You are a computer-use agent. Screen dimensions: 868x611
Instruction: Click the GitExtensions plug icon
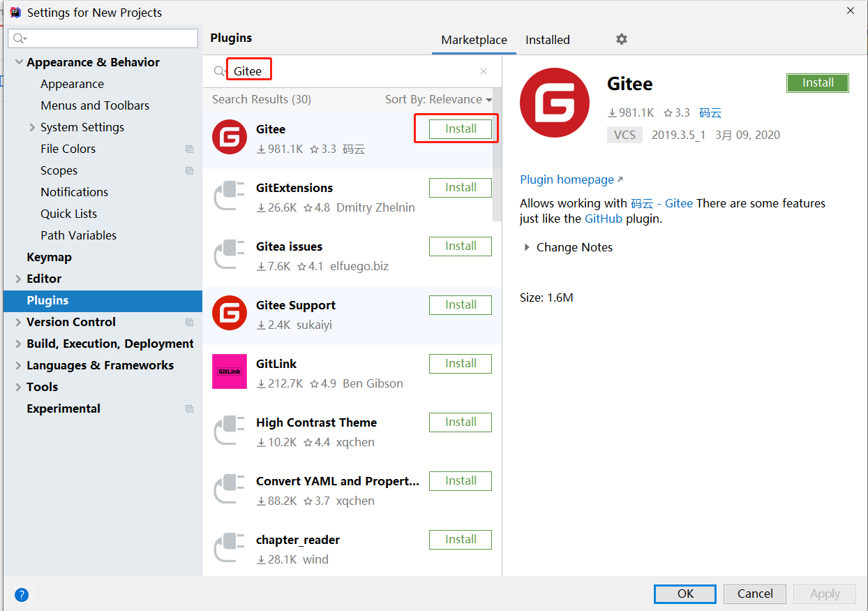230,196
